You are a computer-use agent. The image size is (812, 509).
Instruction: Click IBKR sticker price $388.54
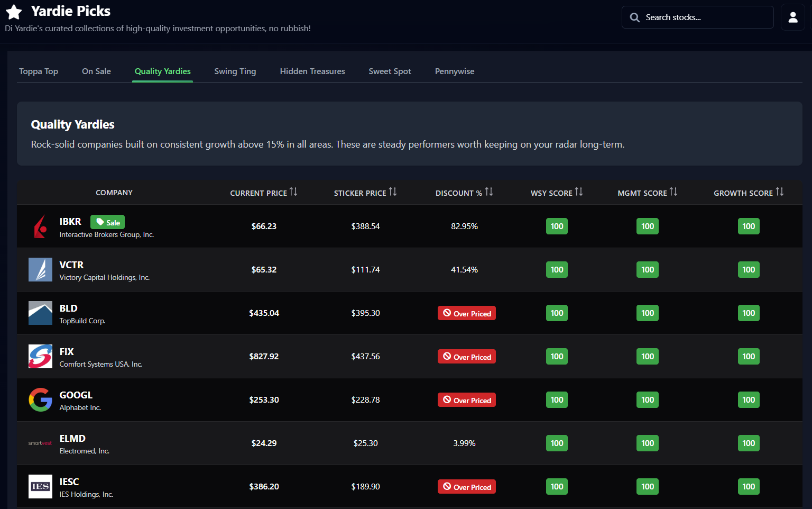coord(365,226)
